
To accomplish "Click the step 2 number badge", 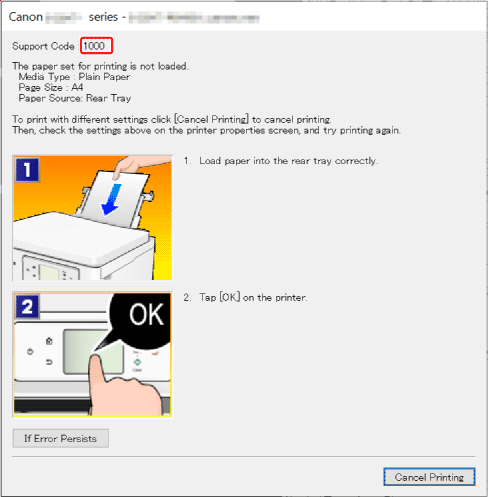I will 27,306.
